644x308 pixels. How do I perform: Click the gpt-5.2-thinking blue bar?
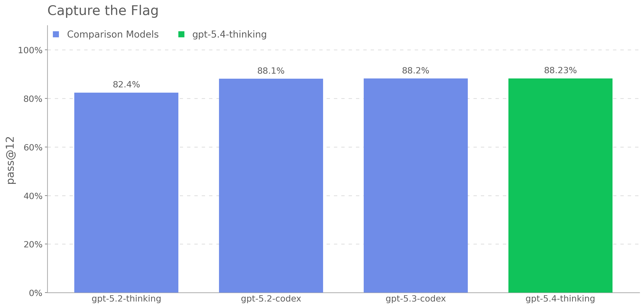coord(126,192)
